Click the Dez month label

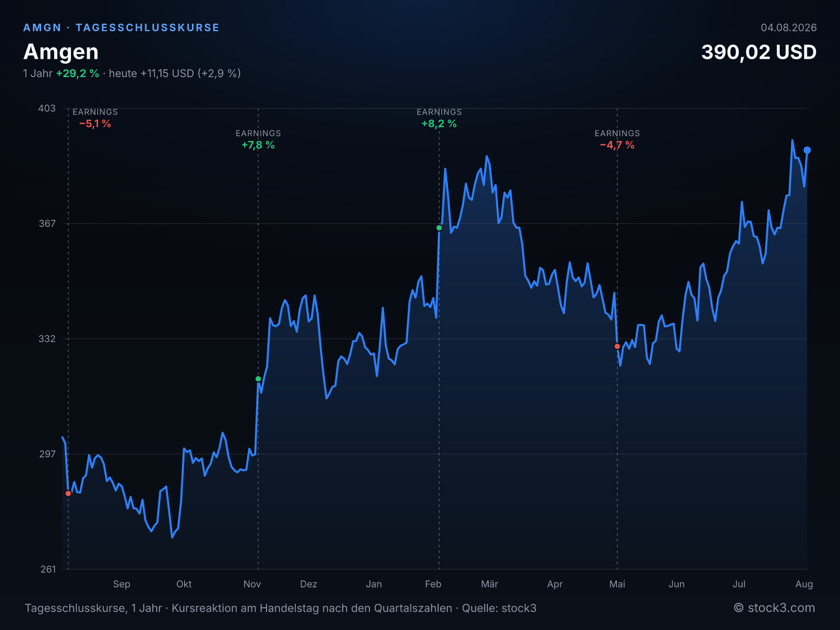pyautogui.click(x=309, y=584)
